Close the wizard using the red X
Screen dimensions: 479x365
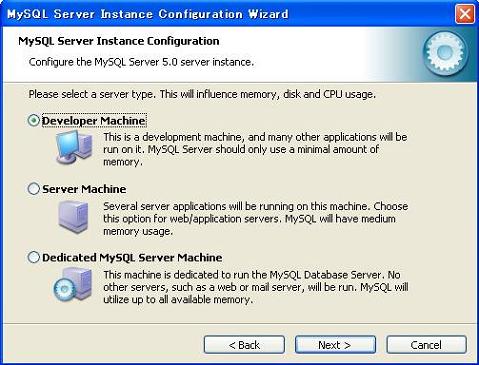pyautogui.click(x=465, y=14)
